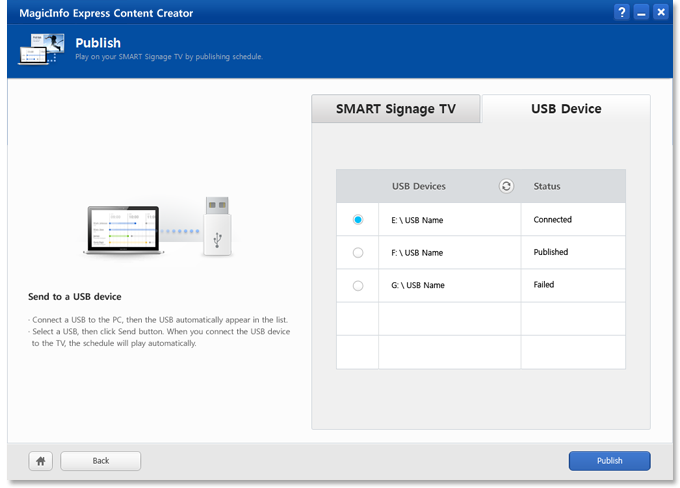
Task: Open the help question mark icon
Action: [621, 12]
